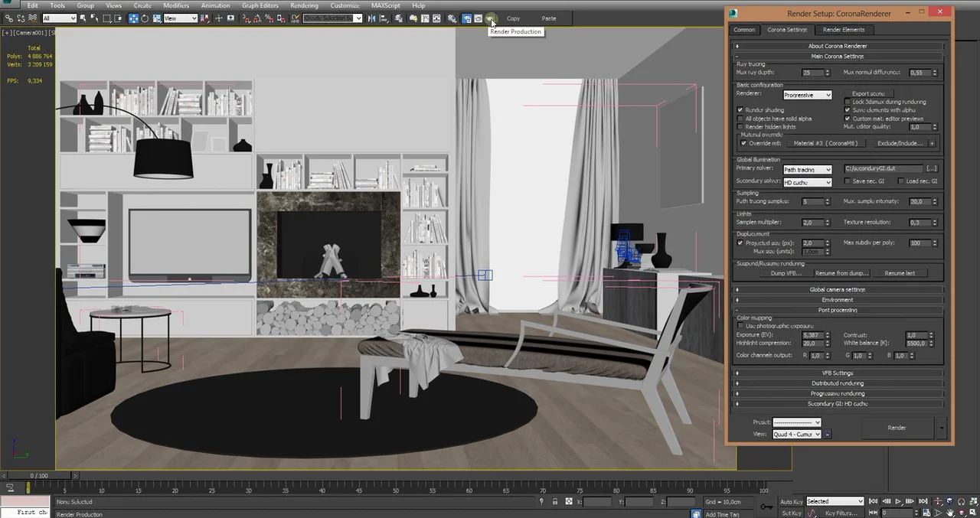Open the Preset dropdown in Render Setup
The image size is (980, 518).
tap(796, 422)
